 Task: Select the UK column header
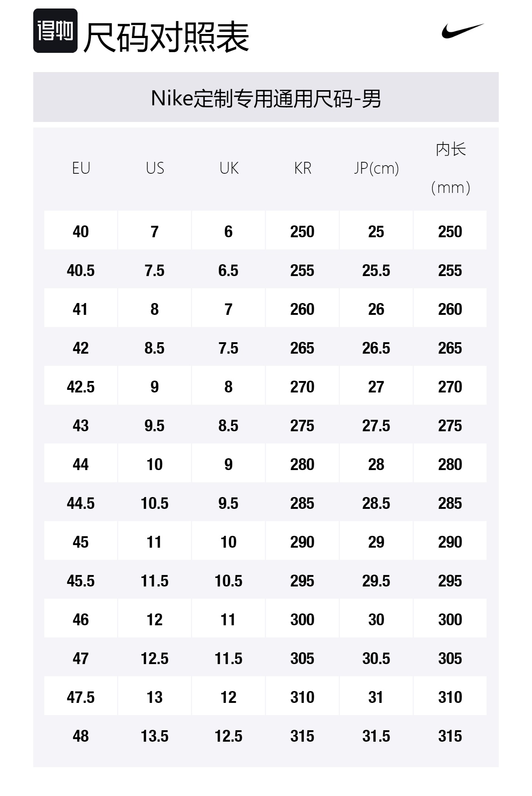click(229, 169)
